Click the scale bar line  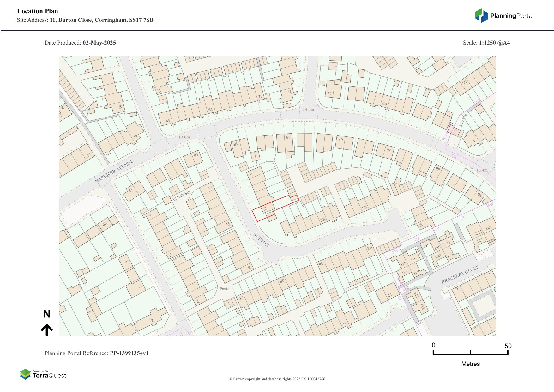pyautogui.click(x=470, y=354)
